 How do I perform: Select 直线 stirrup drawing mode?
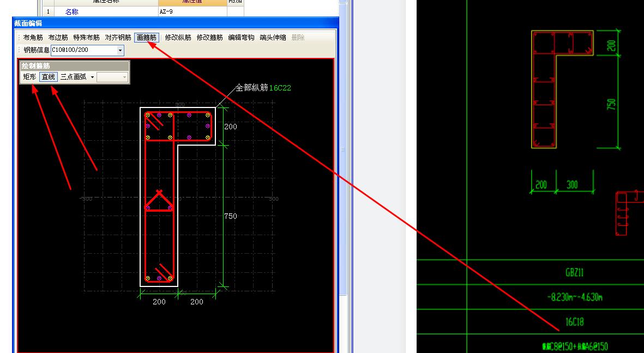click(49, 77)
